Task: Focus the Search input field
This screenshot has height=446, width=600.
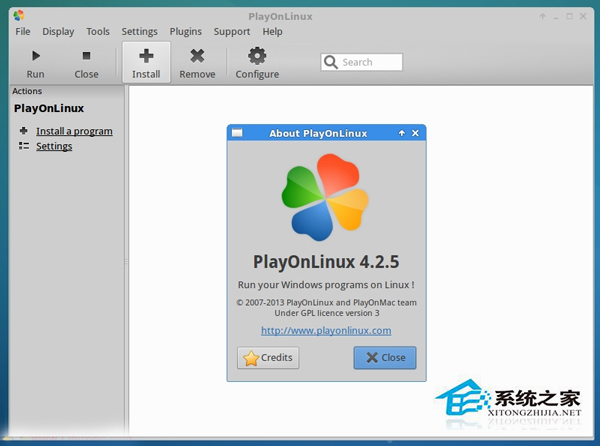Action: 362,62
